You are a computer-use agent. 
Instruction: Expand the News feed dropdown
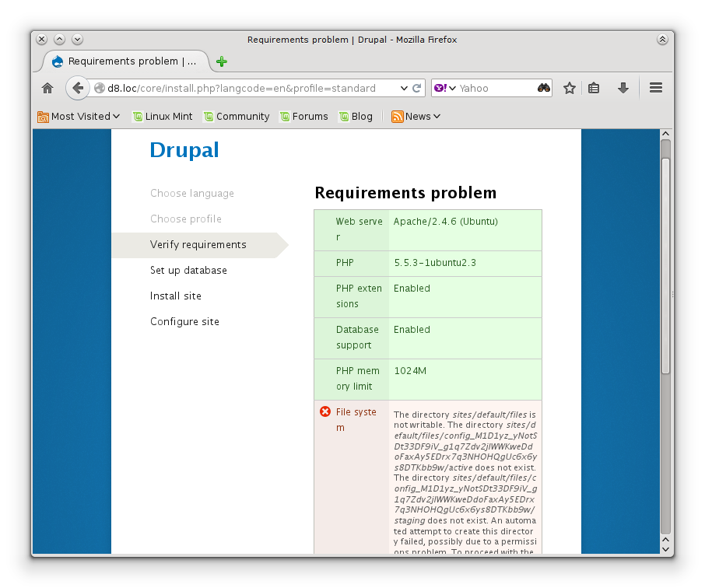pos(437,117)
